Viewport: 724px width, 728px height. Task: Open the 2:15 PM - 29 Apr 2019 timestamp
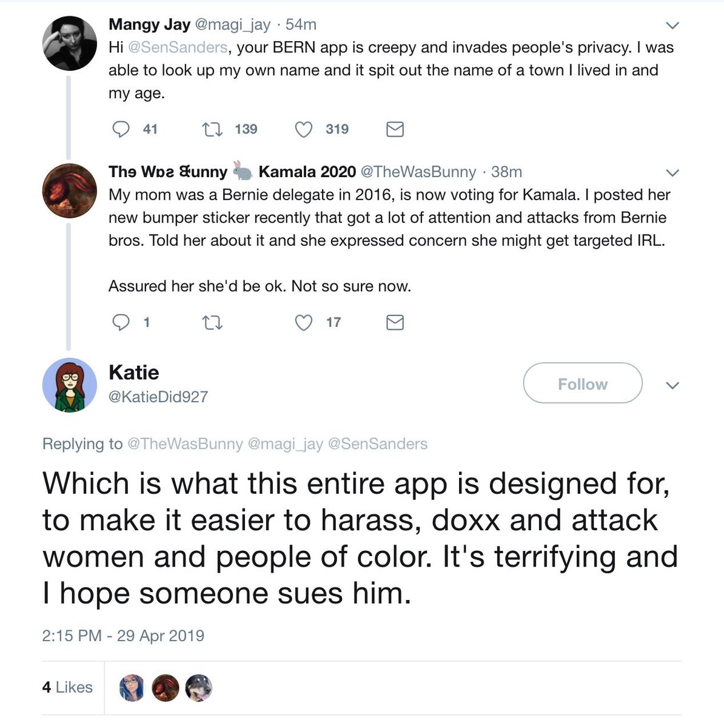[x=123, y=636]
